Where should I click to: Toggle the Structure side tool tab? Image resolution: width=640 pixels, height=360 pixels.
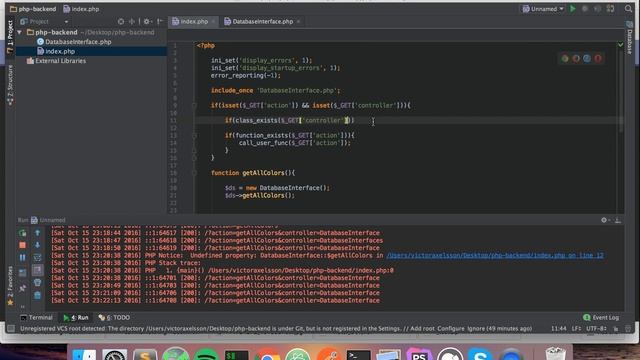pyautogui.click(x=10, y=85)
